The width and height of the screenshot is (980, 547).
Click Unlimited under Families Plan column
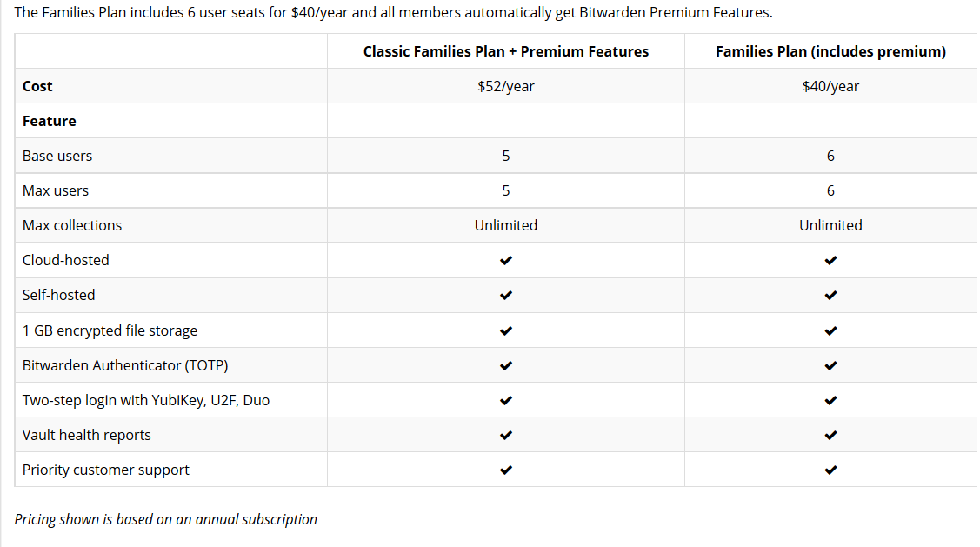(x=830, y=225)
